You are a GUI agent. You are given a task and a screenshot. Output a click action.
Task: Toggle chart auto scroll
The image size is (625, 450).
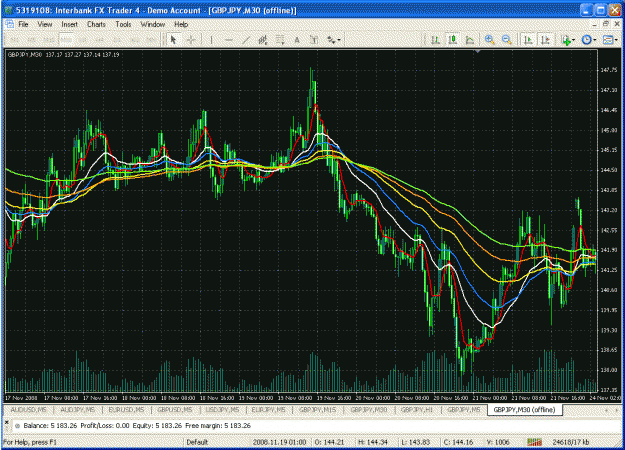click(x=529, y=39)
